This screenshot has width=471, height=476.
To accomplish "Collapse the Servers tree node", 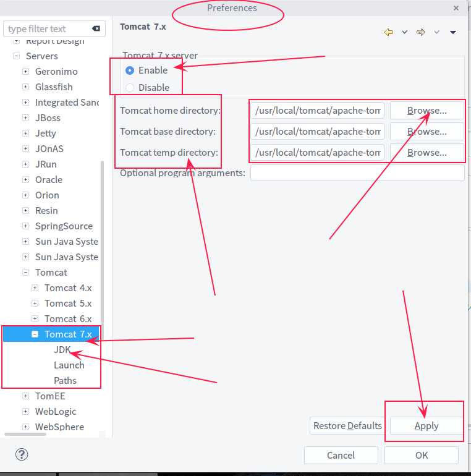I will pyautogui.click(x=17, y=56).
